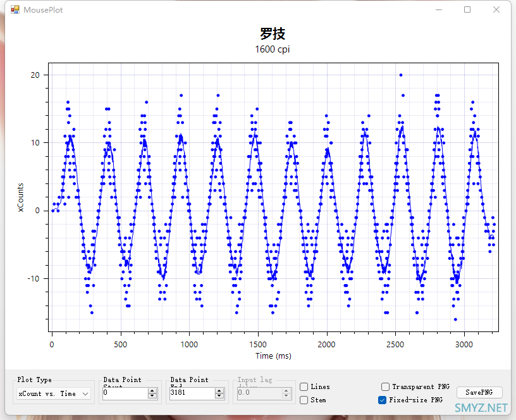The image size is (516, 420).
Task: Open the Plot Type dropdown
Action: coord(54,393)
